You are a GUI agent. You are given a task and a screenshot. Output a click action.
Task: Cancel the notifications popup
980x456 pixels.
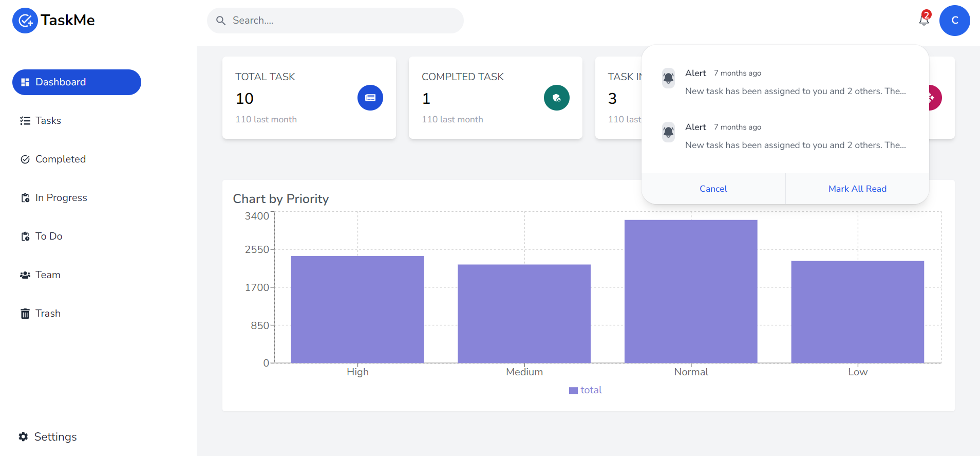click(713, 189)
